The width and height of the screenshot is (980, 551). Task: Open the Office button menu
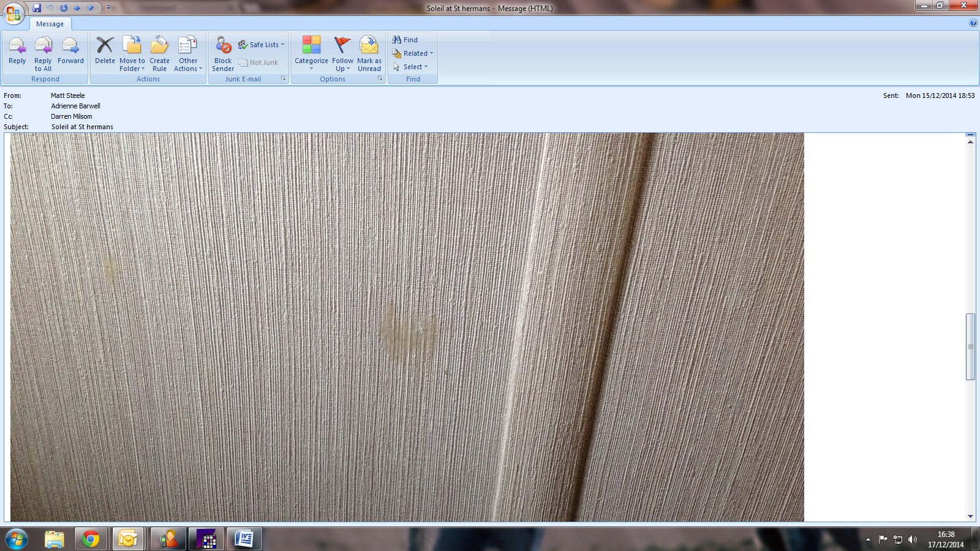point(13,13)
